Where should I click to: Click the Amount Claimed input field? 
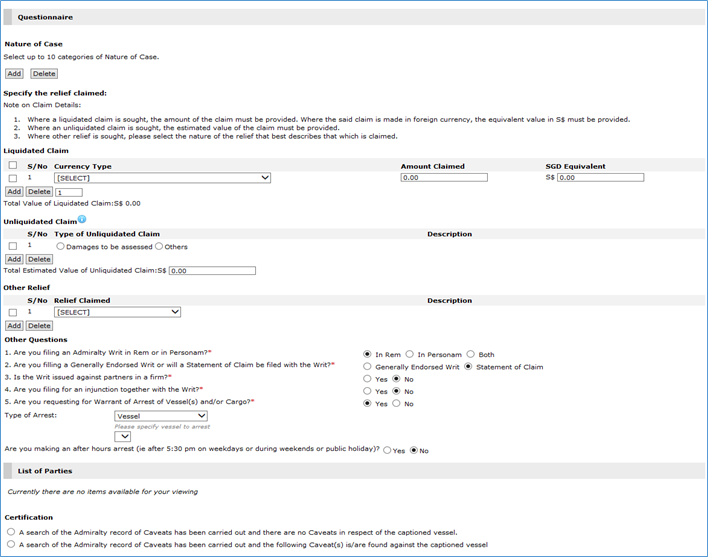[443, 178]
